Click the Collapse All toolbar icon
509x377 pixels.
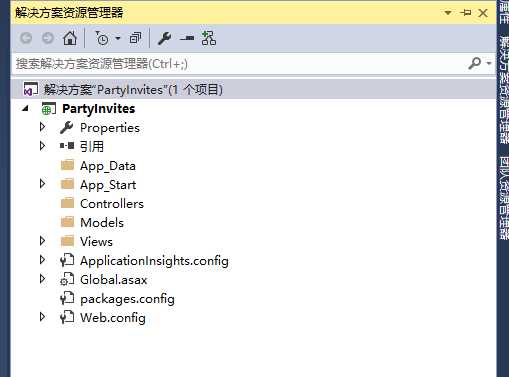coord(135,38)
